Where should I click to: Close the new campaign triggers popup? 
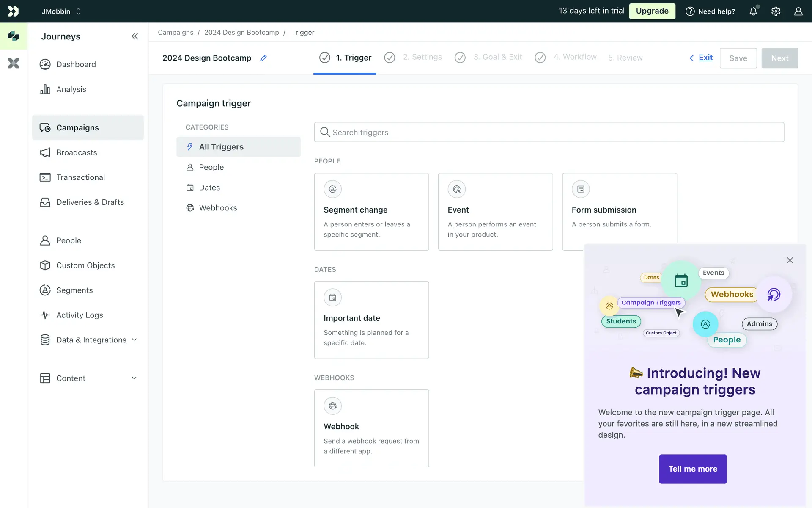coord(790,260)
